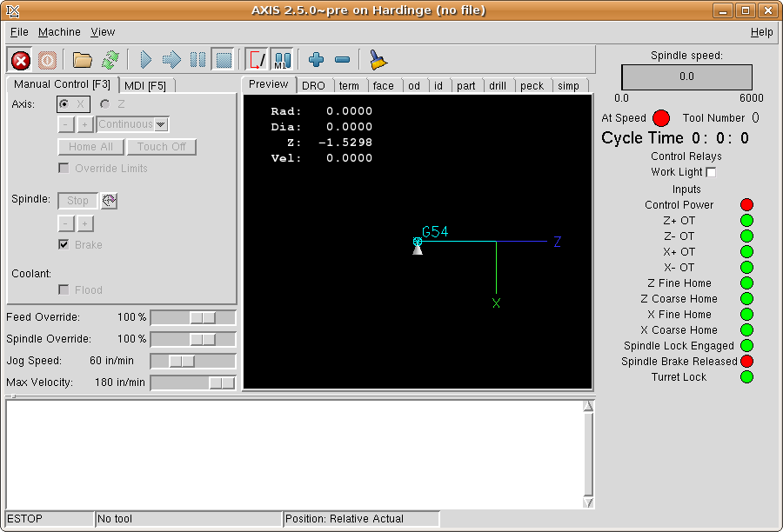The height and width of the screenshot is (532, 783).
Task: Show the Preview tab
Action: 269,84
